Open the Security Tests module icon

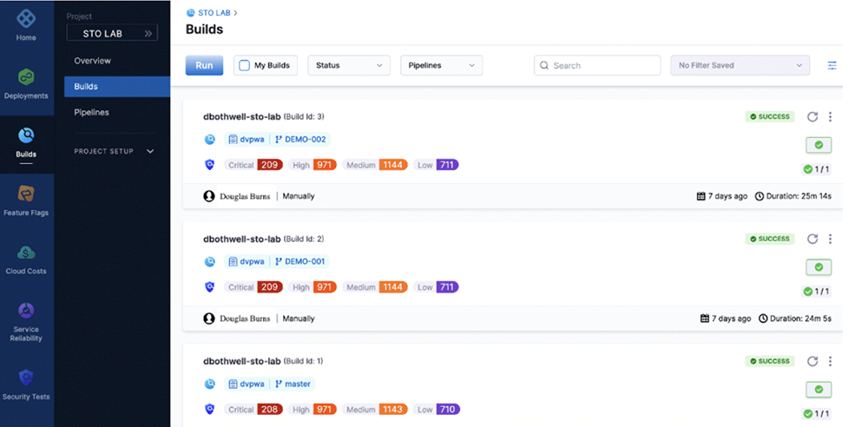click(x=26, y=378)
